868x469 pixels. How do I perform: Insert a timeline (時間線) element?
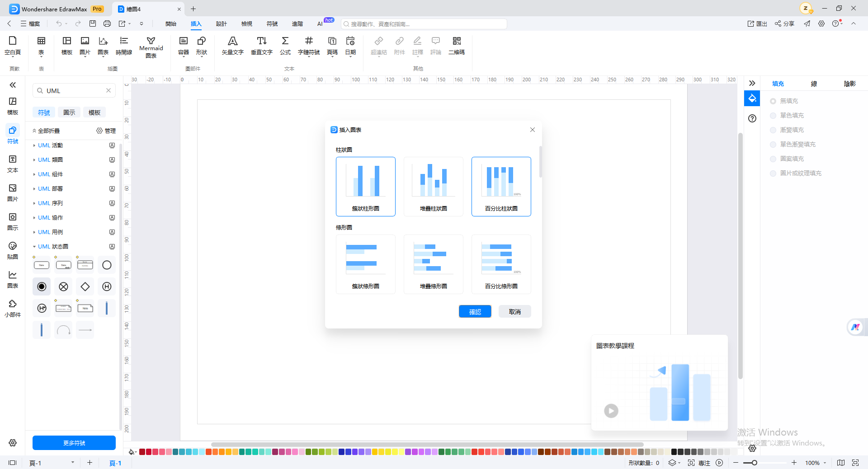[124, 46]
